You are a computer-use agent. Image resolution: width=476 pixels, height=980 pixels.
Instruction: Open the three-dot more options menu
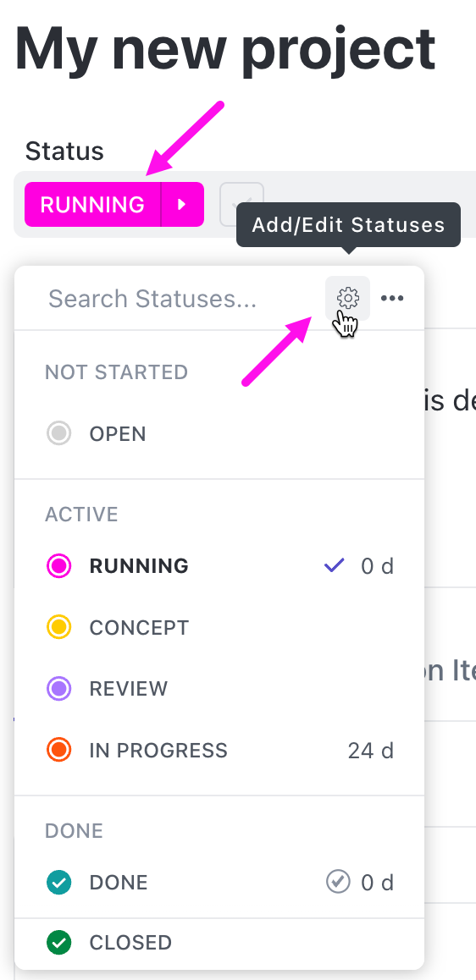[x=392, y=298]
